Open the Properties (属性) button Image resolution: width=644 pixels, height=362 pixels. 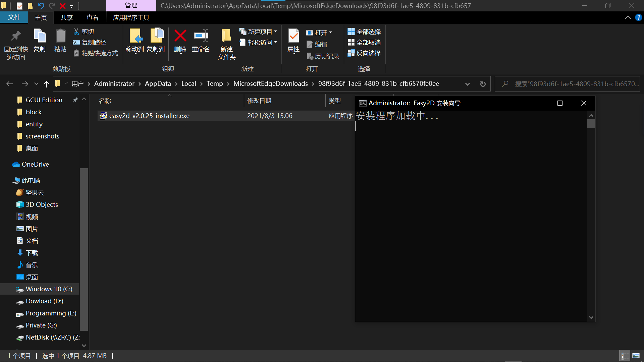tap(293, 41)
